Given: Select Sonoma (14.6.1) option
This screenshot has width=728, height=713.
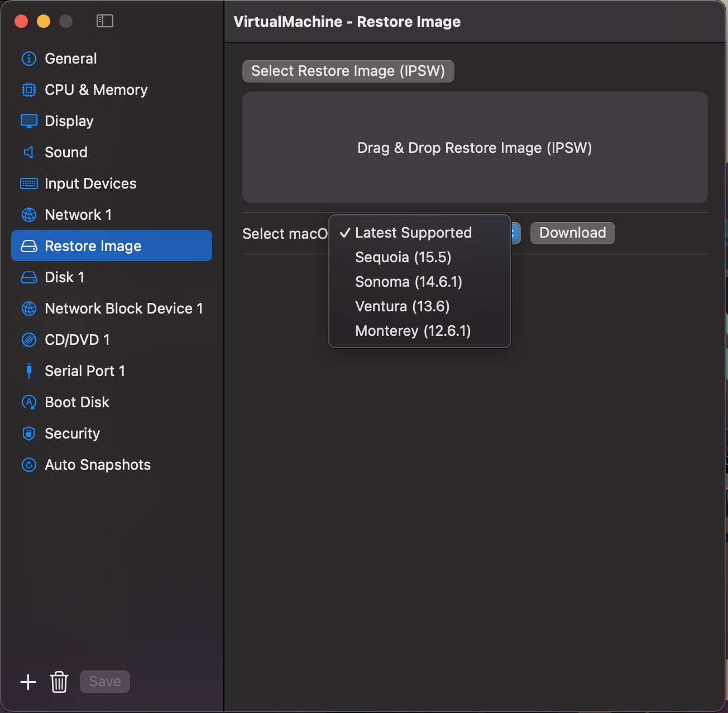Looking at the screenshot, I should 420,282.
